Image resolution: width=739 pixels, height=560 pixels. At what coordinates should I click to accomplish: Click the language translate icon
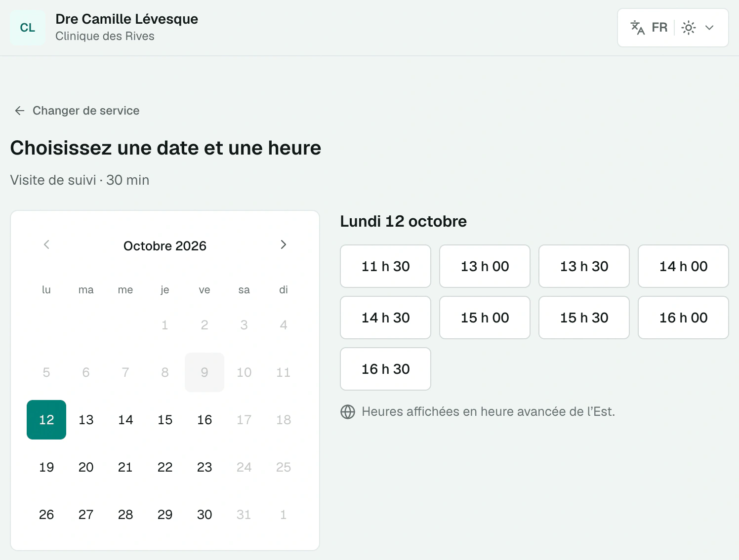(638, 28)
